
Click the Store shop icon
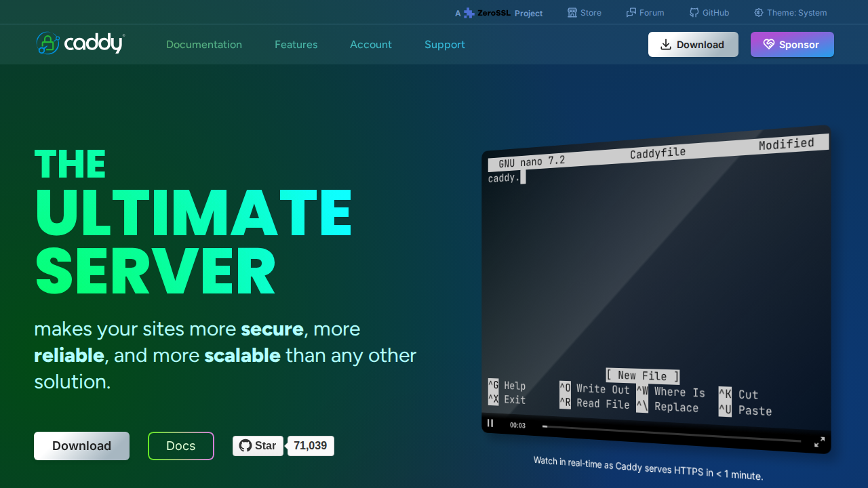pos(572,13)
